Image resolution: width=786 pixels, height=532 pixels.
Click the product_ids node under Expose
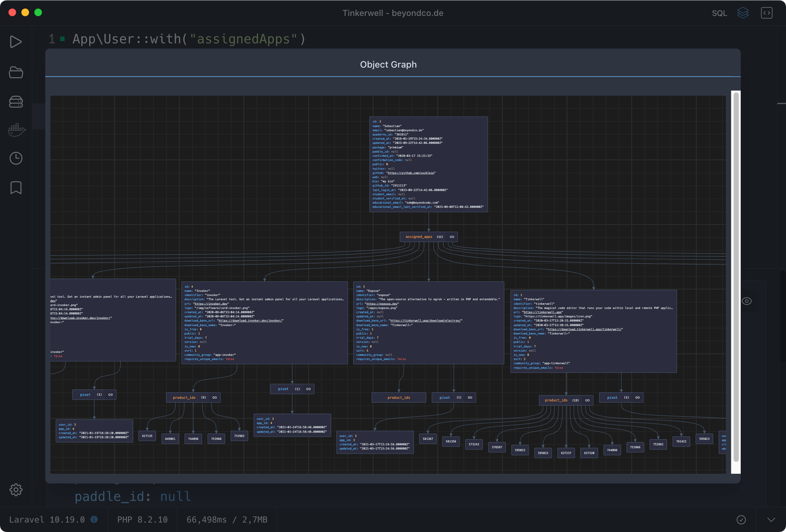tap(399, 398)
